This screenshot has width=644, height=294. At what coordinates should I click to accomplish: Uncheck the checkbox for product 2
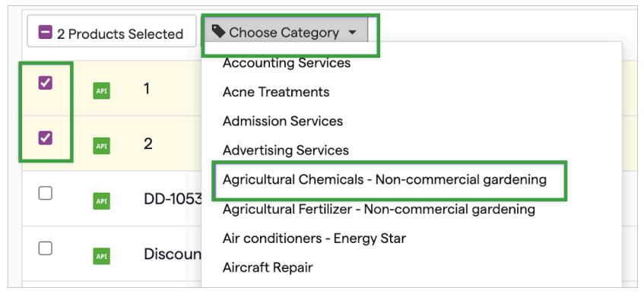pyautogui.click(x=45, y=138)
